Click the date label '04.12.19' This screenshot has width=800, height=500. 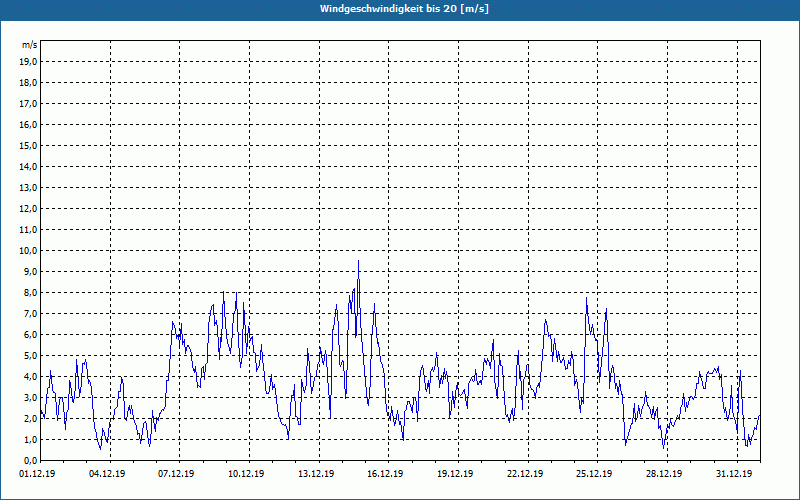click(x=107, y=474)
